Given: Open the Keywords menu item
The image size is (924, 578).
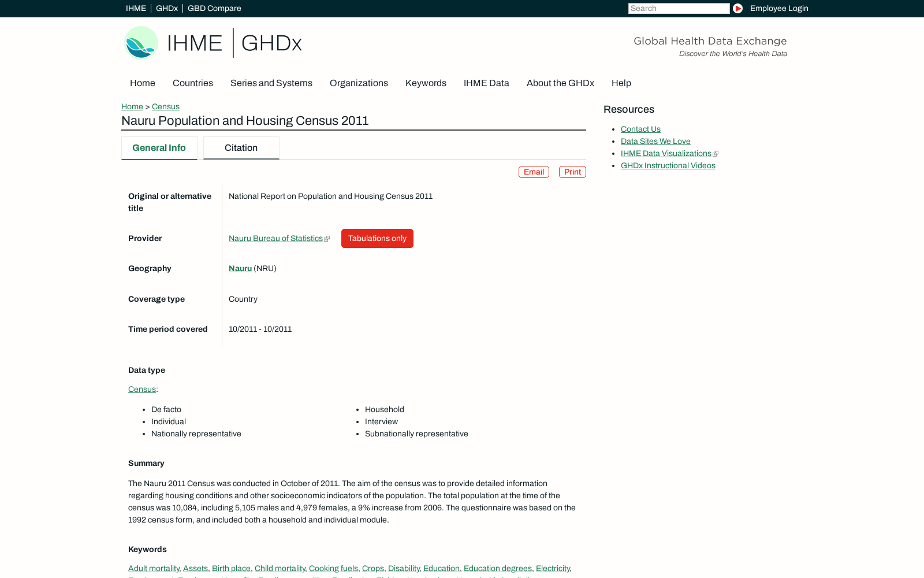Looking at the screenshot, I should click(x=426, y=83).
